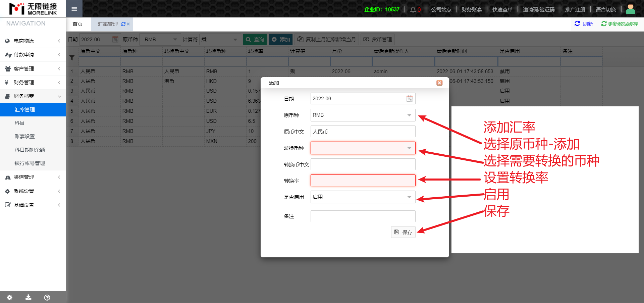Expand the 电商物流 navigation section
This screenshot has width=644, height=303.
[x=33, y=41]
